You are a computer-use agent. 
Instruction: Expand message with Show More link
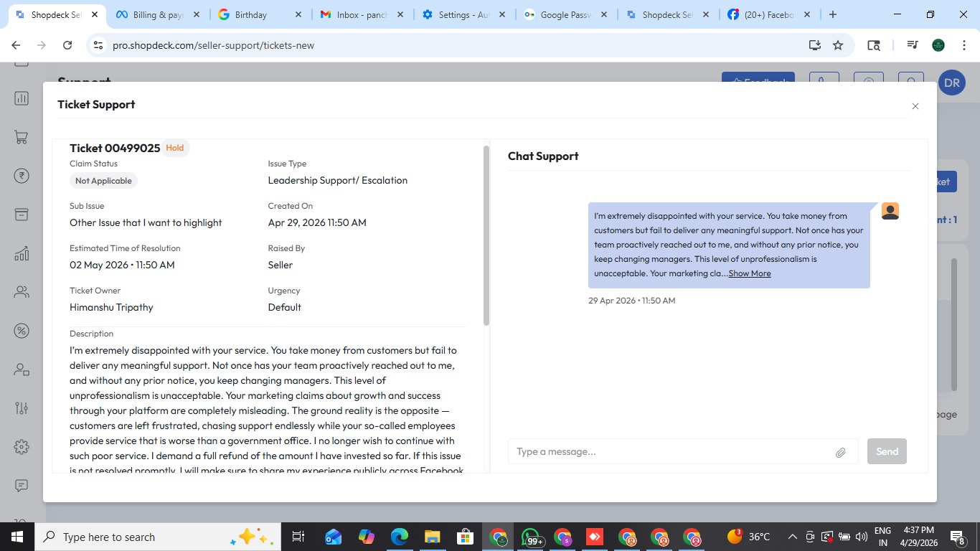(x=750, y=273)
